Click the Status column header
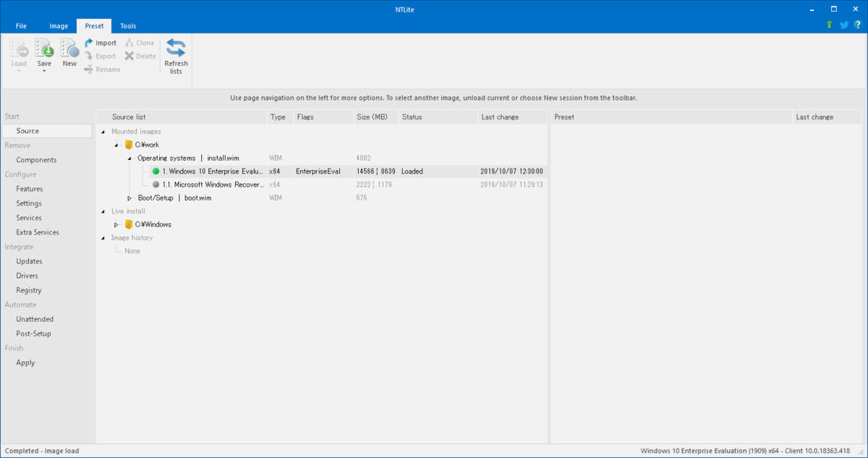This screenshot has width=868, height=458. (x=438, y=116)
